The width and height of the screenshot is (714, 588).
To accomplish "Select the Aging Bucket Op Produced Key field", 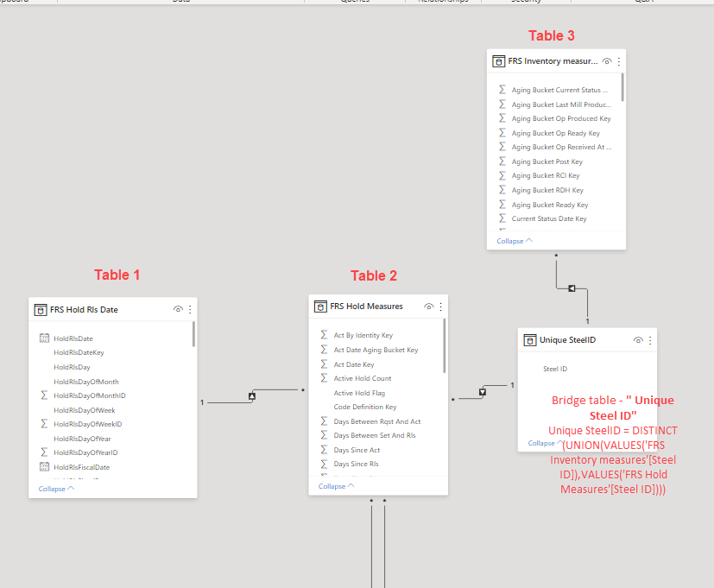I will click(x=561, y=118).
